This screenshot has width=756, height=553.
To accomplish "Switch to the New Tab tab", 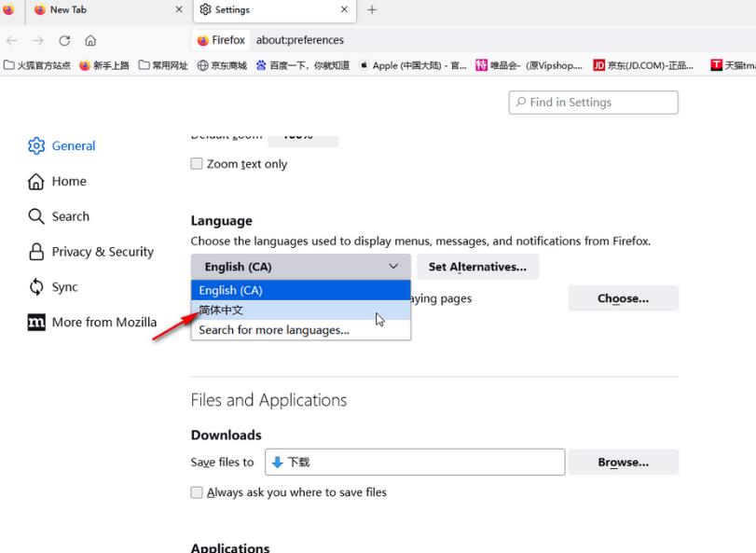I will click(106, 9).
